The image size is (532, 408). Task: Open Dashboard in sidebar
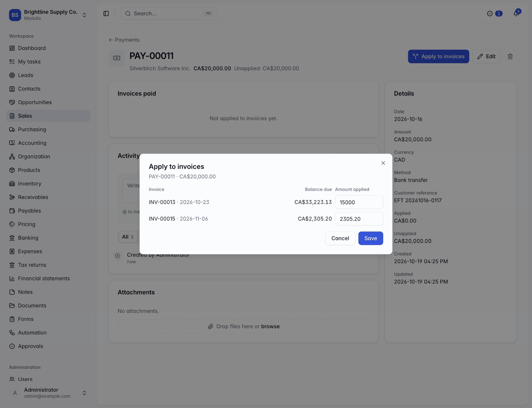point(48,48)
